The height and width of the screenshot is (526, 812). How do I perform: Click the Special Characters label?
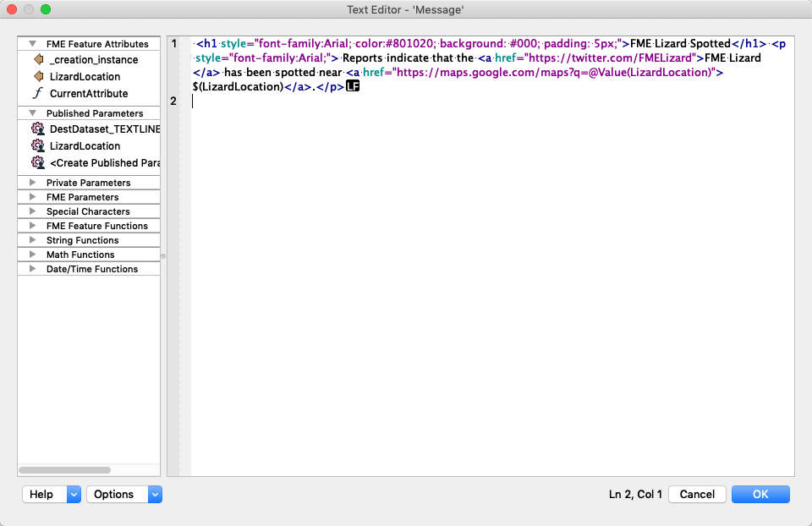88,211
